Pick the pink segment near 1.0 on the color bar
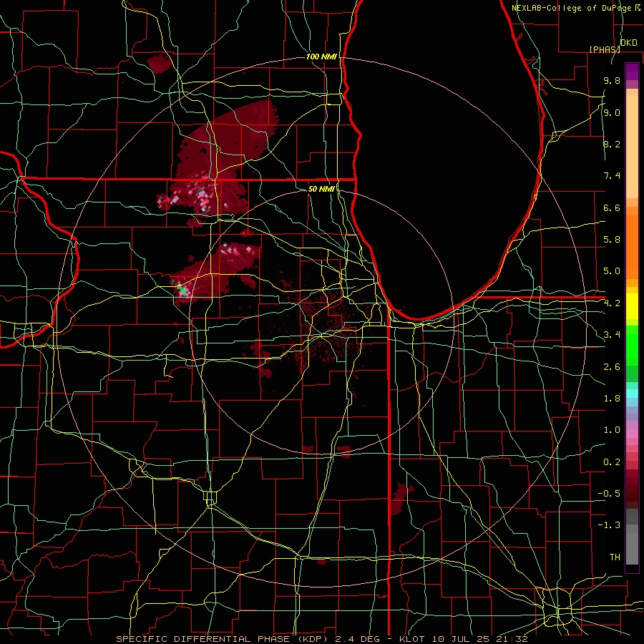 pyautogui.click(x=632, y=434)
